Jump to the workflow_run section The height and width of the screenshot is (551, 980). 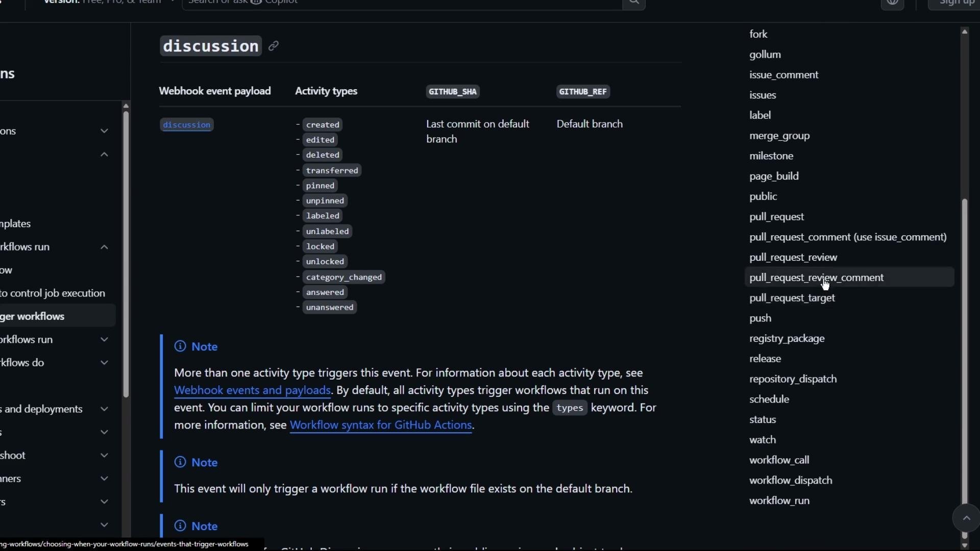tap(779, 501)
